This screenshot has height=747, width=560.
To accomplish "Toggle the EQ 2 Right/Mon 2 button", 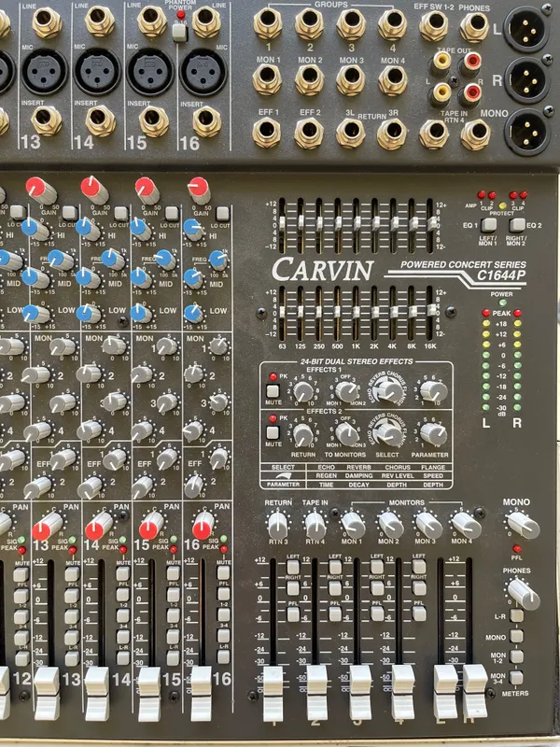I will tap(517, 225).
